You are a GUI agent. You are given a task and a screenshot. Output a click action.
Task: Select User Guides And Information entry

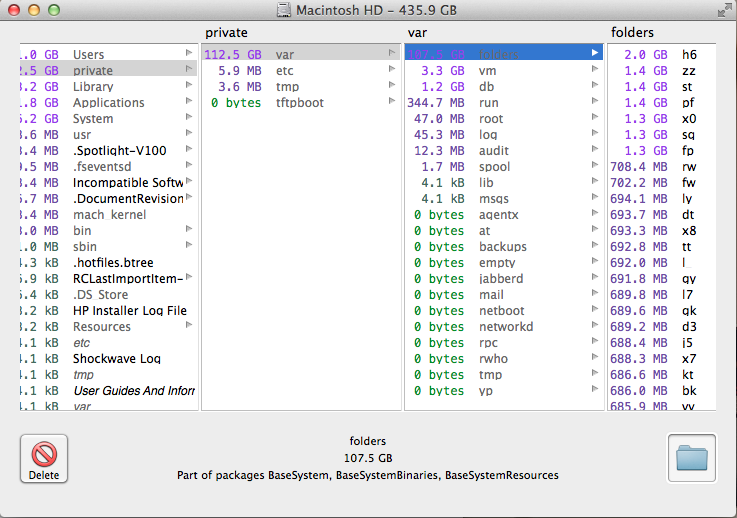(109, 390)
